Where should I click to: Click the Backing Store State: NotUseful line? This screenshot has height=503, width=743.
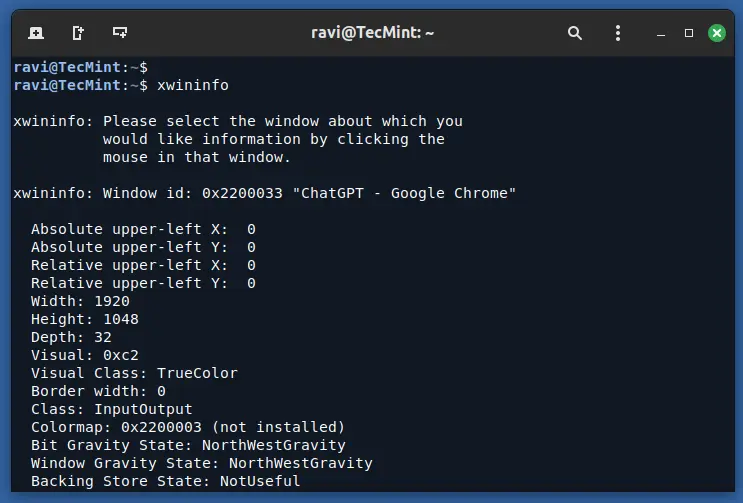pos(165,481)
